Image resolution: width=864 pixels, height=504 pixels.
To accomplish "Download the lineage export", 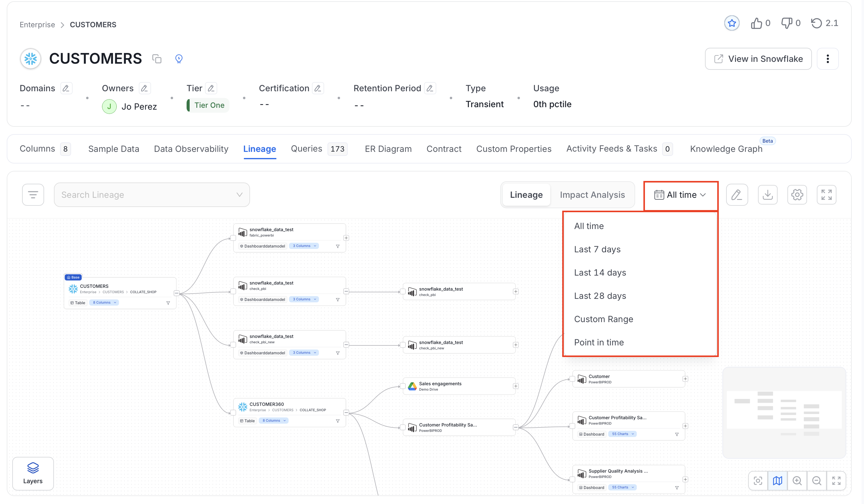I will coord(767,195).
